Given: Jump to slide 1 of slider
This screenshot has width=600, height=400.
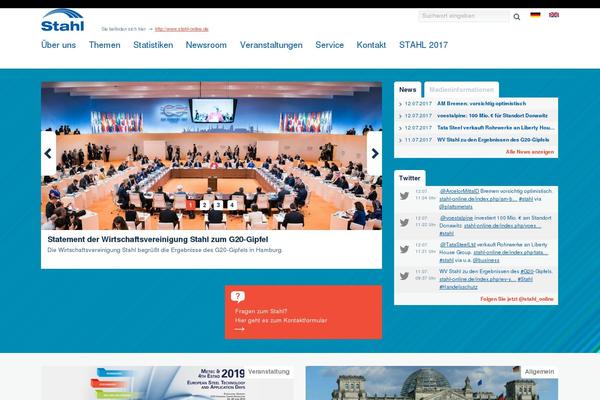Looking at the screenshot, I should [x=191, y=205].
